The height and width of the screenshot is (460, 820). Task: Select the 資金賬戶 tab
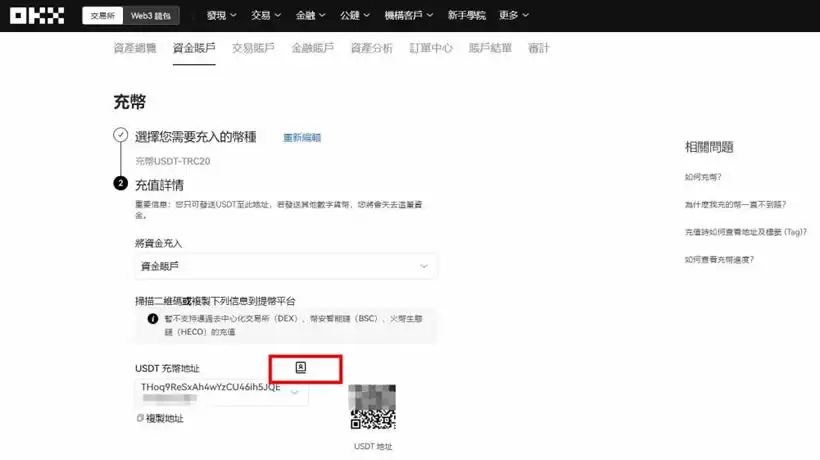194,48
